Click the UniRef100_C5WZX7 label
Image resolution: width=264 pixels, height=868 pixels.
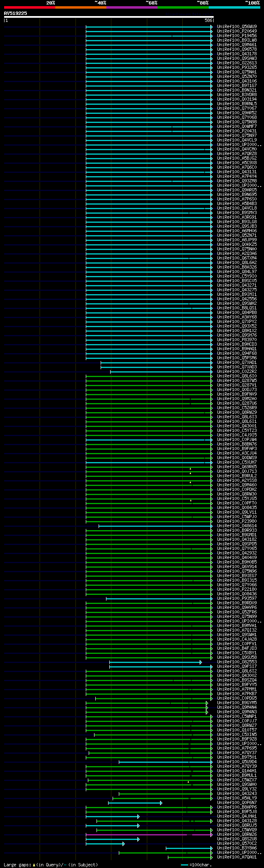237,780
